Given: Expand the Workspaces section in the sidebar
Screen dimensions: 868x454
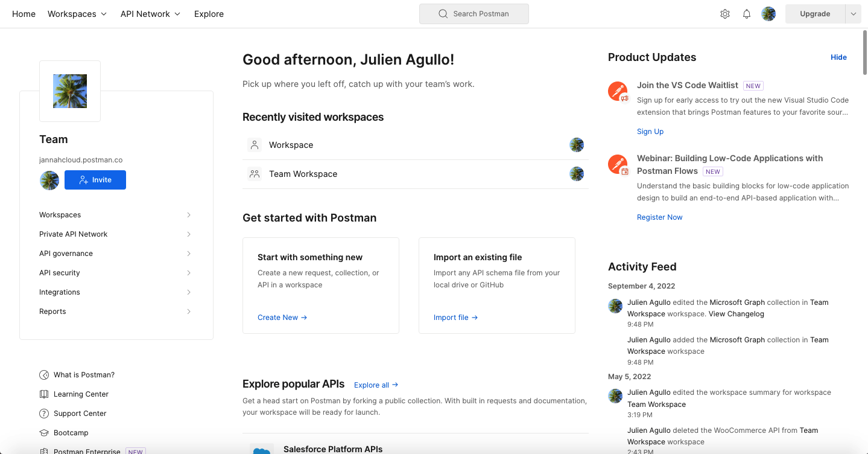Looking at the screenshot, I should coord(189,214).
